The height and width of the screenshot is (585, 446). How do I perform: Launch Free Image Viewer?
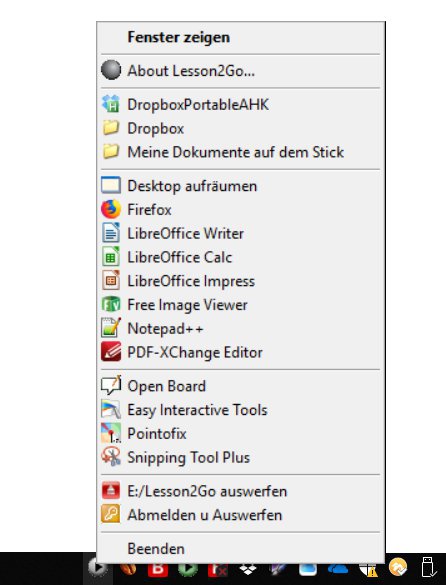[x=241, y=305]
